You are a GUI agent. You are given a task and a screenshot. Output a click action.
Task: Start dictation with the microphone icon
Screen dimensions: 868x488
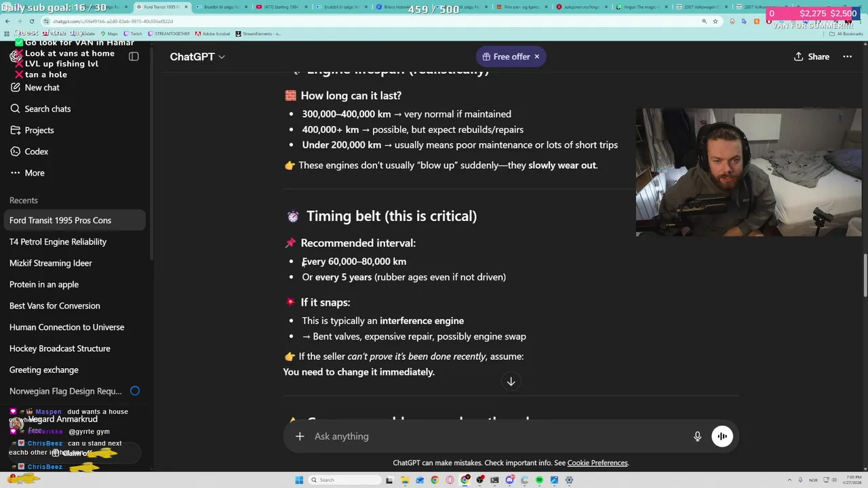click(x=697, y=436)
